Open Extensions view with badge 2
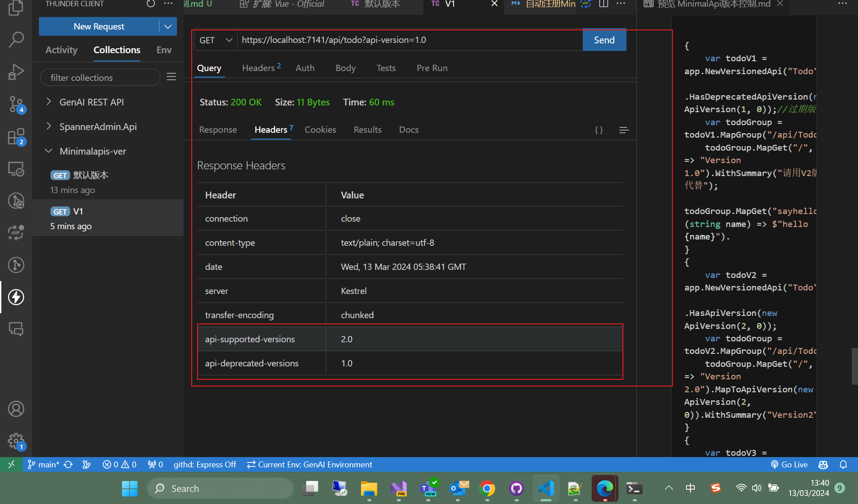Screen dimensions: 858x504 point(16,137)
